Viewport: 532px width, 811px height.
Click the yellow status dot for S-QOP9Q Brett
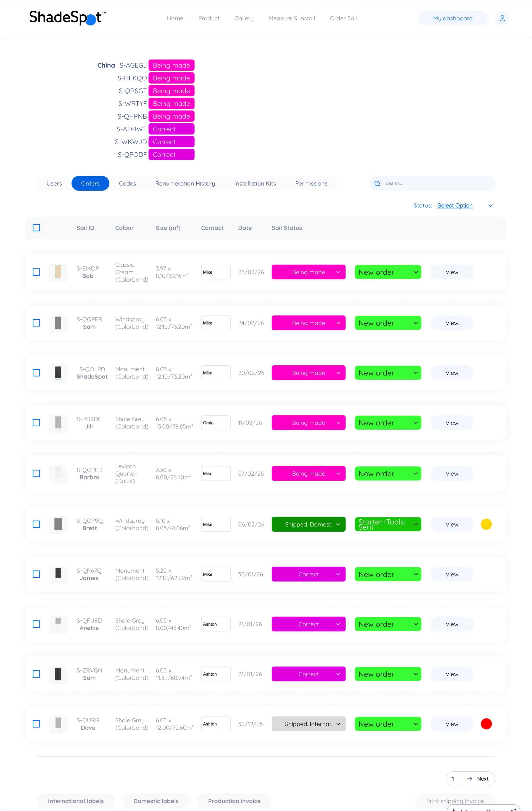(486, 524)
